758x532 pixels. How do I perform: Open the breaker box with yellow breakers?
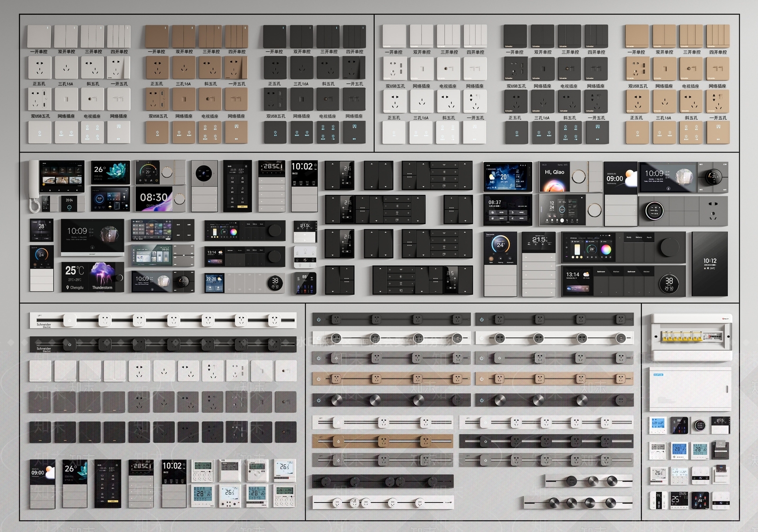point(691,337)
